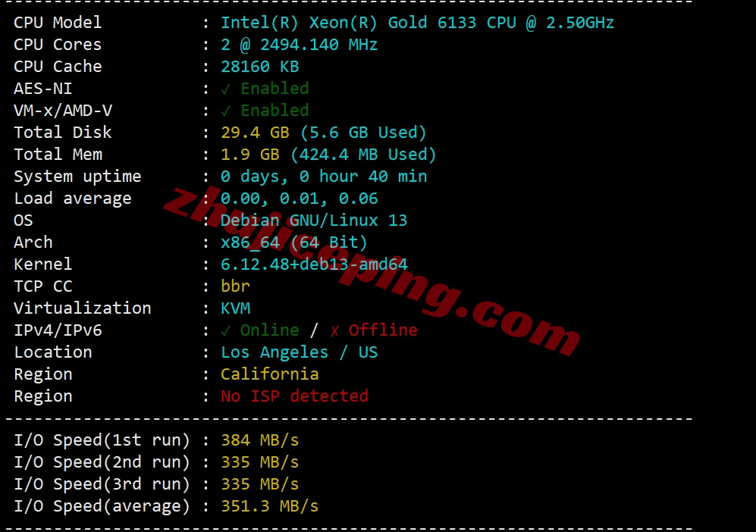Click the average I/O speed 351.3 MB/s
Viewport: 756px width, 532px height.
pos(269,506)
